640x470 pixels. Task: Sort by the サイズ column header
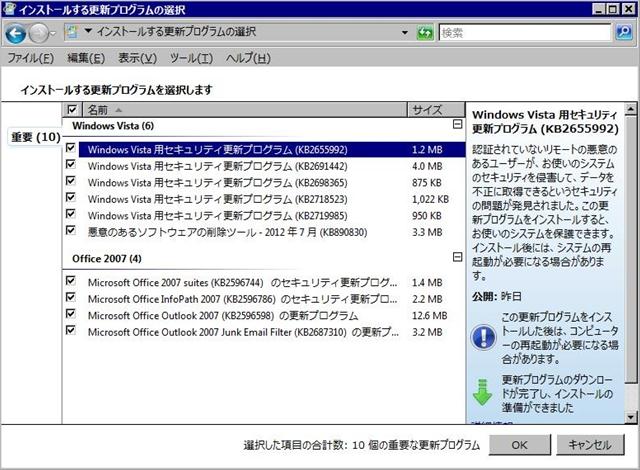click(x=436, y=110)
